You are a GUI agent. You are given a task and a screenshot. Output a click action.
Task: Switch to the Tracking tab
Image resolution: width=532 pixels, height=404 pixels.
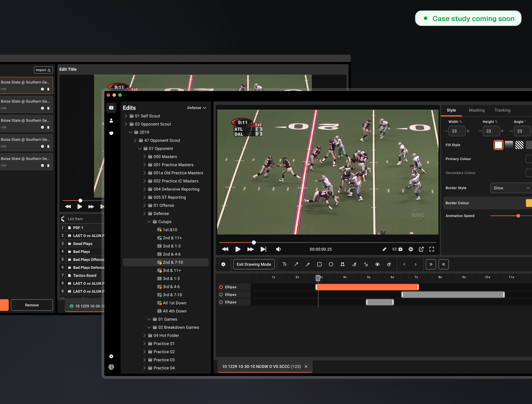pos(502,110)
